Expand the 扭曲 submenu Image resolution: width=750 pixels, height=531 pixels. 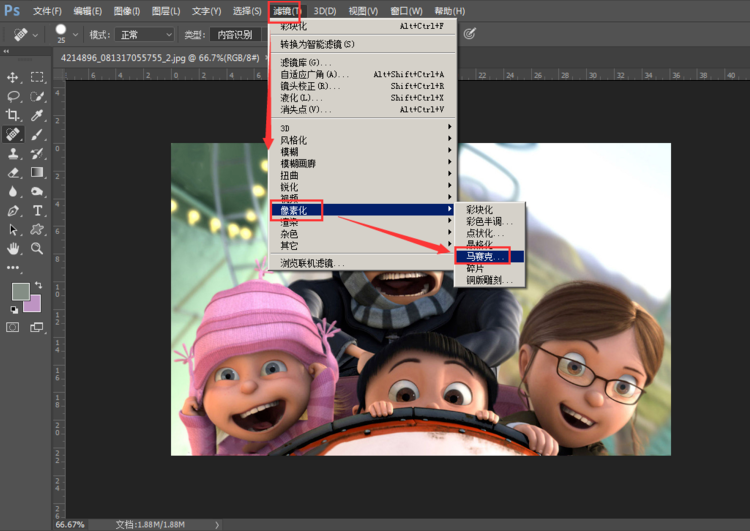pos(362,175)
